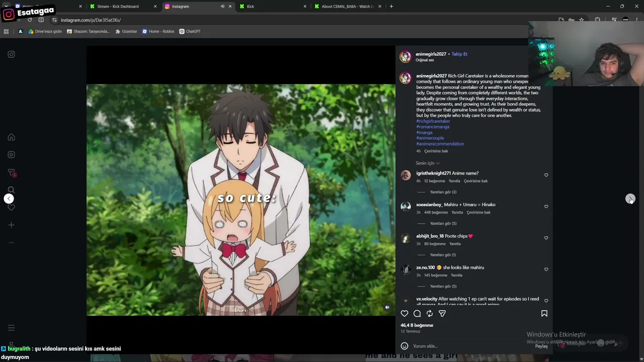Open emoji picker in comment box
Viewport: 644px width, 362px height.
pyautogui.click(x=405, y=346)
